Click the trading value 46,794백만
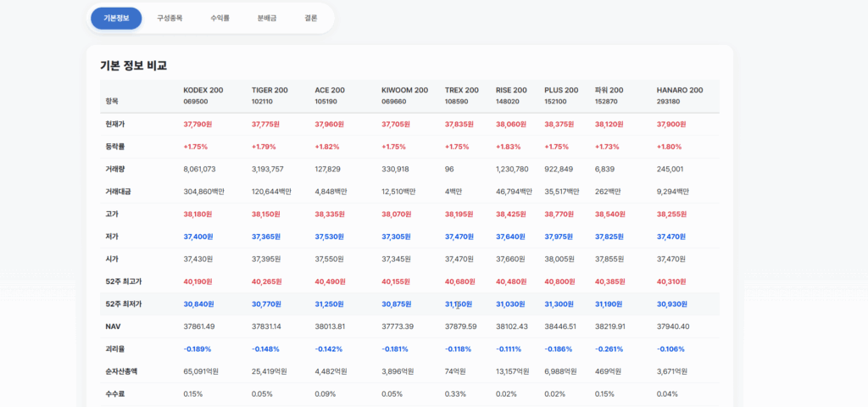The height and width of the screenshot is (407, 868). pos(515,192)
